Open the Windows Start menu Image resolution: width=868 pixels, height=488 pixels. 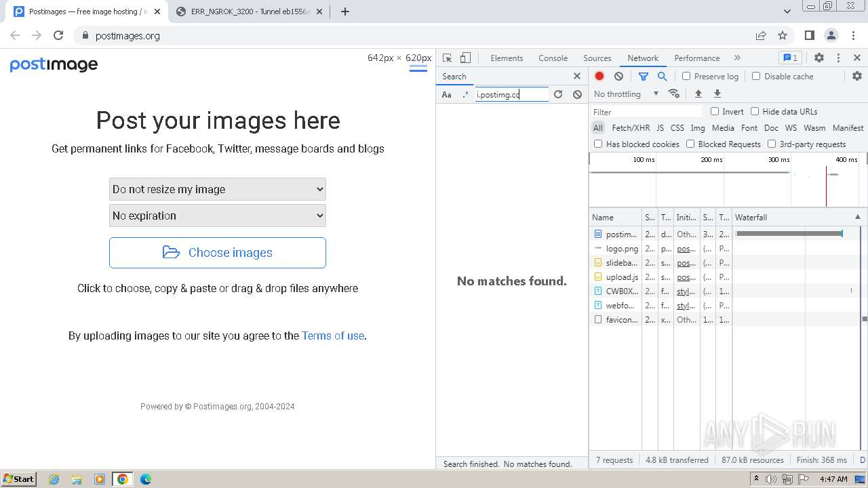pos(18,479)
